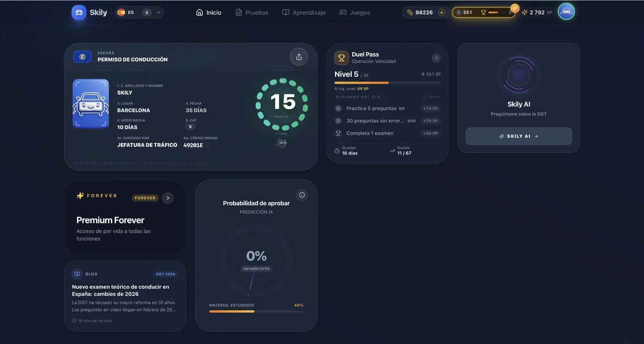The height and width of the screenshot is (344, 644).
Task: Expand Premium Forever with the arrow button
Action: tap(168, 198)
